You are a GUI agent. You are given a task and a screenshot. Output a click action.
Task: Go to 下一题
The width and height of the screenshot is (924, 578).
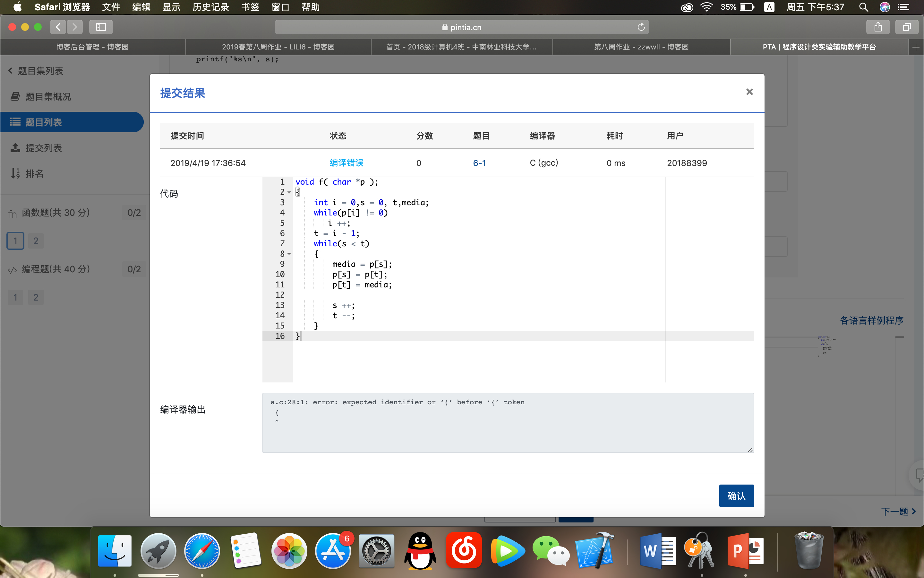(x=898, y=511)
